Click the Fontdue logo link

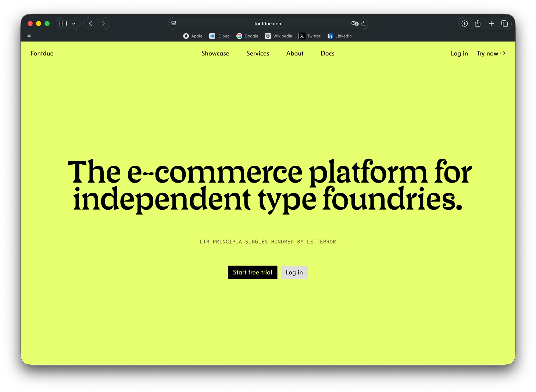click(42, 53)
